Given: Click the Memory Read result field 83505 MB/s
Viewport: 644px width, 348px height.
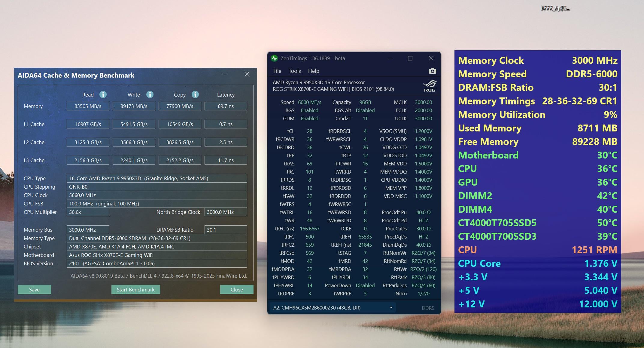Looking at the screenshot, I should (x=88, y=106).
